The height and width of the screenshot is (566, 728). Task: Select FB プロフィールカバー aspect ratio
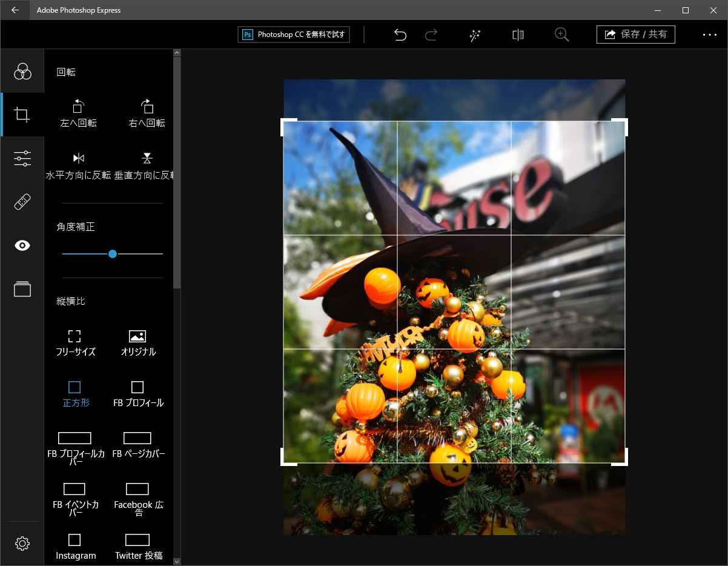tap(75, 449)
